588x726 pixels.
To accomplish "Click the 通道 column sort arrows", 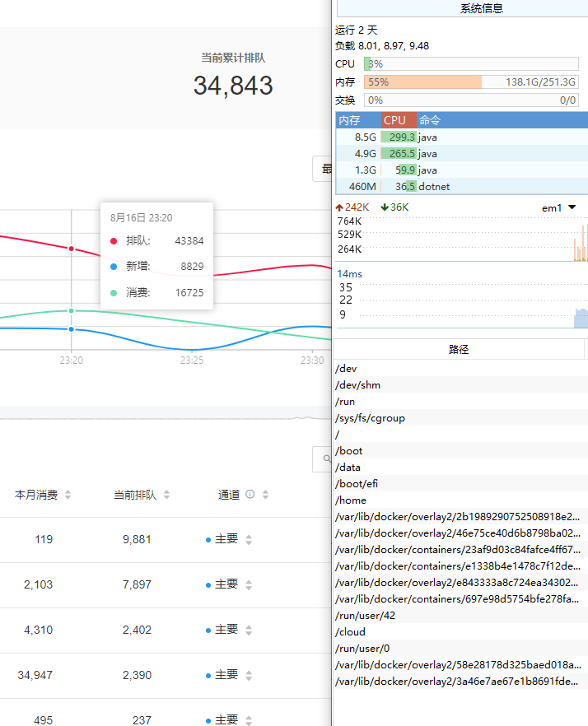I will point(265,495).
